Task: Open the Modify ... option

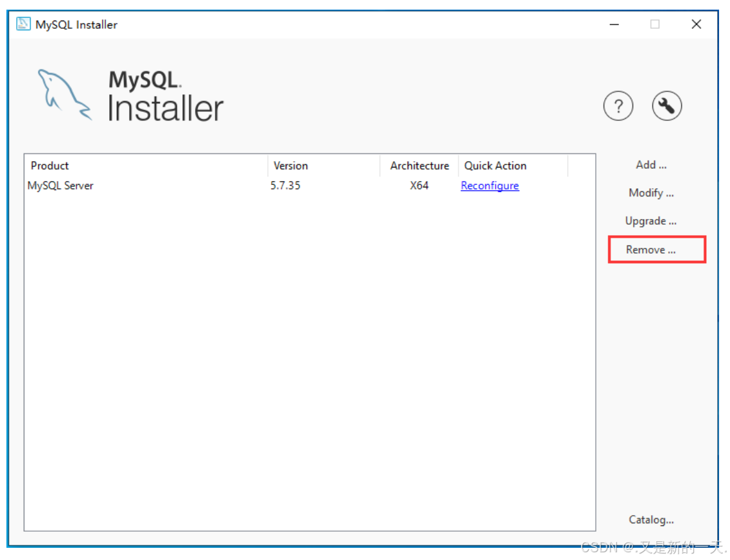Action: click(x=651, y=193)
